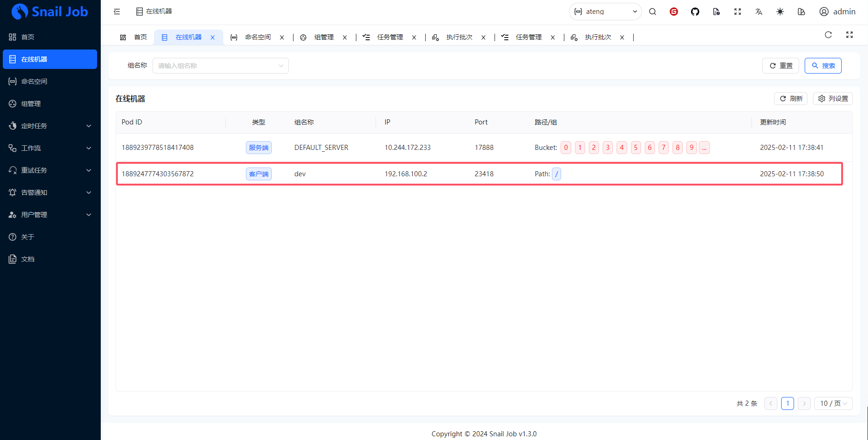Viewport: 868px width, 440px height.
Task: Toggle fullscreen mode icon in header
Action: [x=737, y=12]
